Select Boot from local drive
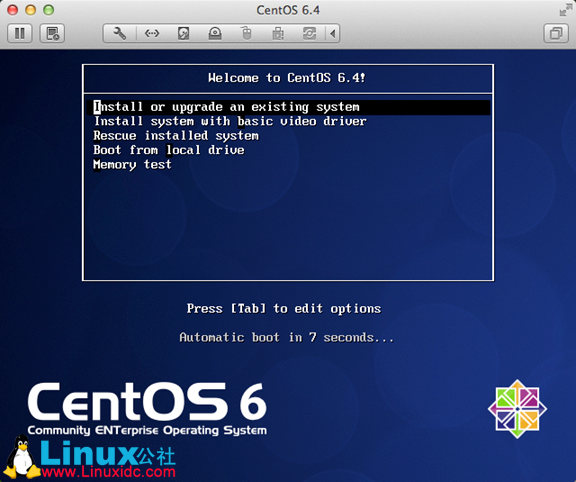The image size is (576, 482). coord(169,150)
